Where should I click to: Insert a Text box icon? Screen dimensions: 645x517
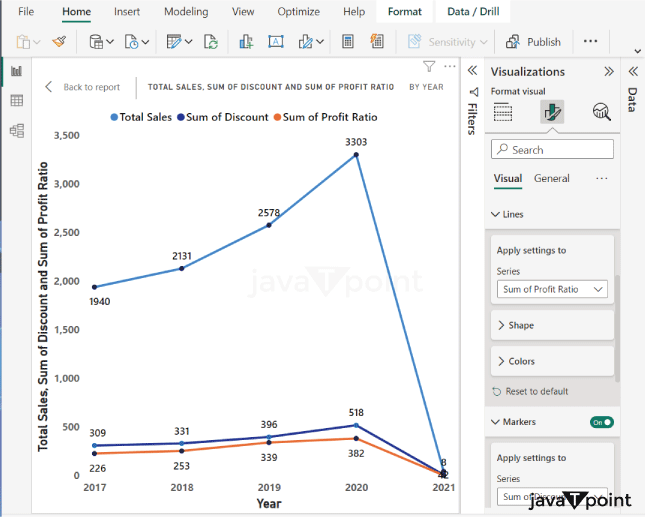tap(276, 42)
